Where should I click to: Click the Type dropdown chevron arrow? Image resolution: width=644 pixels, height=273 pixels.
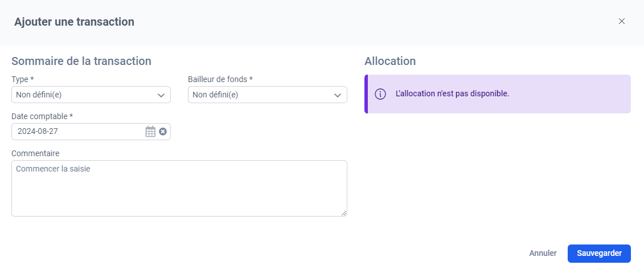[x=161, y=95]
